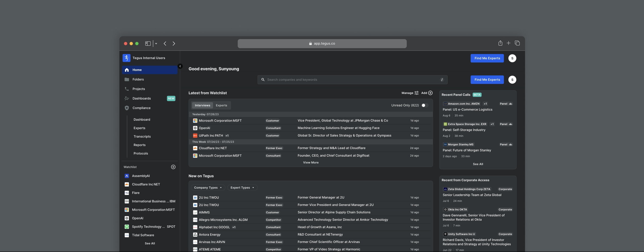Go forward with the browser forward arrow
The image size is (644, 252).
pyautogui.click(x=174, y=44)
